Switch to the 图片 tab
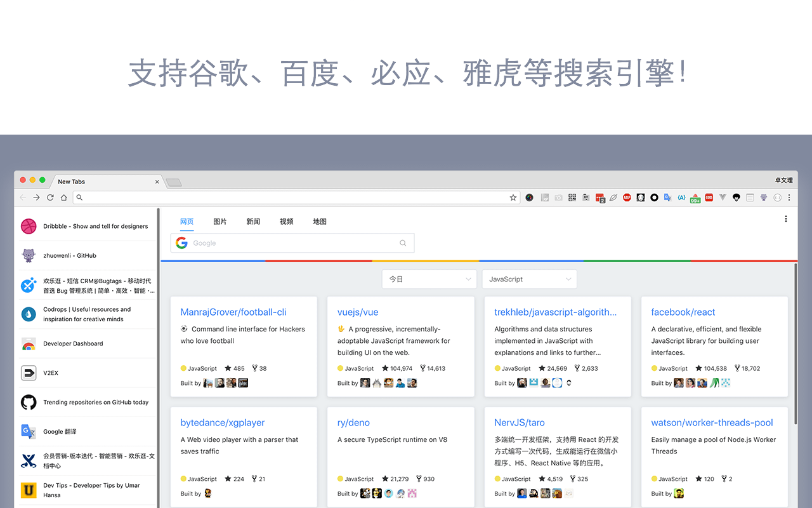 point(219,221)
